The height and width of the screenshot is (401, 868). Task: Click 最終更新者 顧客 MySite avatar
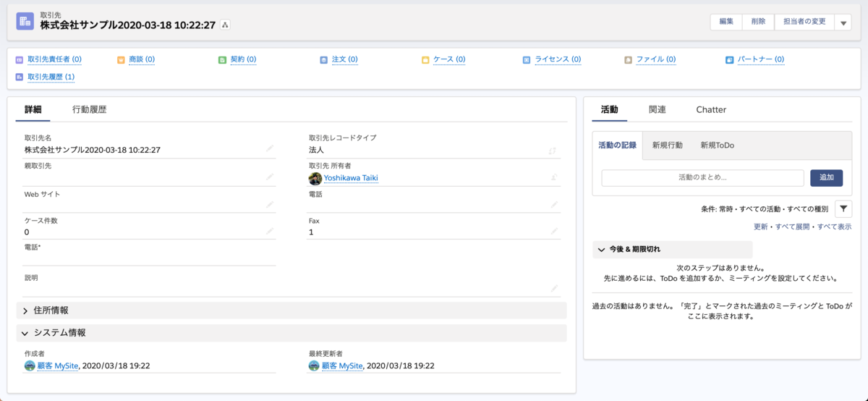pyautogui.click(x=314, y=366)
